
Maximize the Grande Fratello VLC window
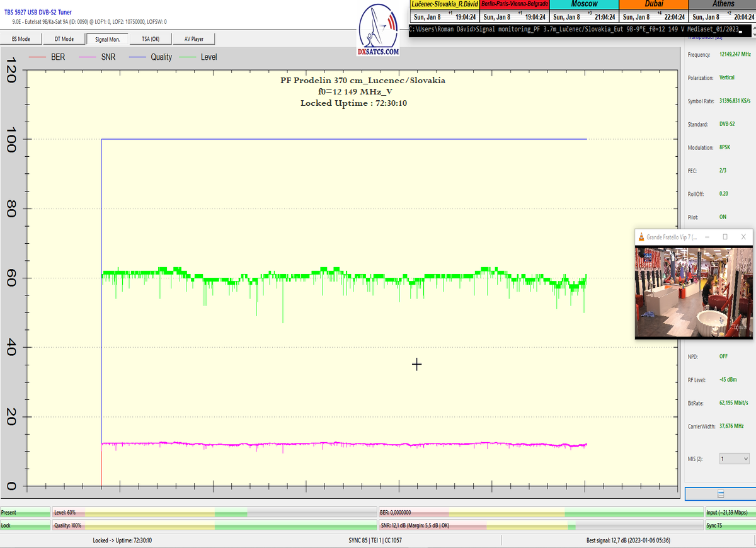(x=725, y=237)
